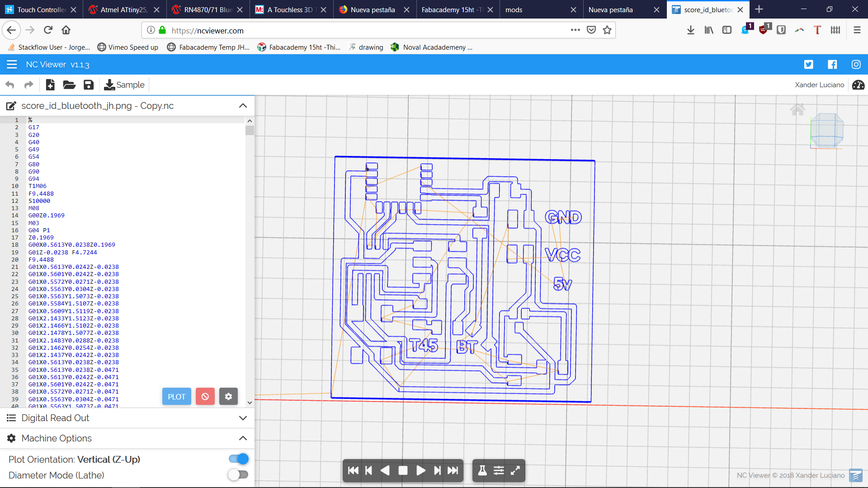
Task: Load the Sample G-code file
Action: 124,84
